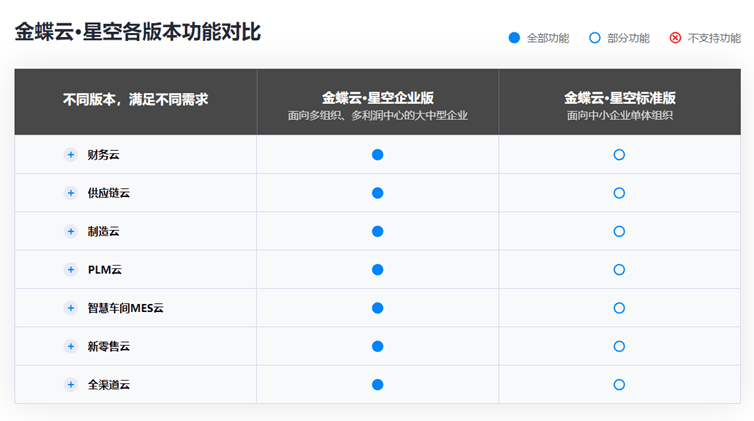Click the 全部功能 legend label
This screenshot has height=421, width=754.
pyautogui.click(x=548, y=38)
